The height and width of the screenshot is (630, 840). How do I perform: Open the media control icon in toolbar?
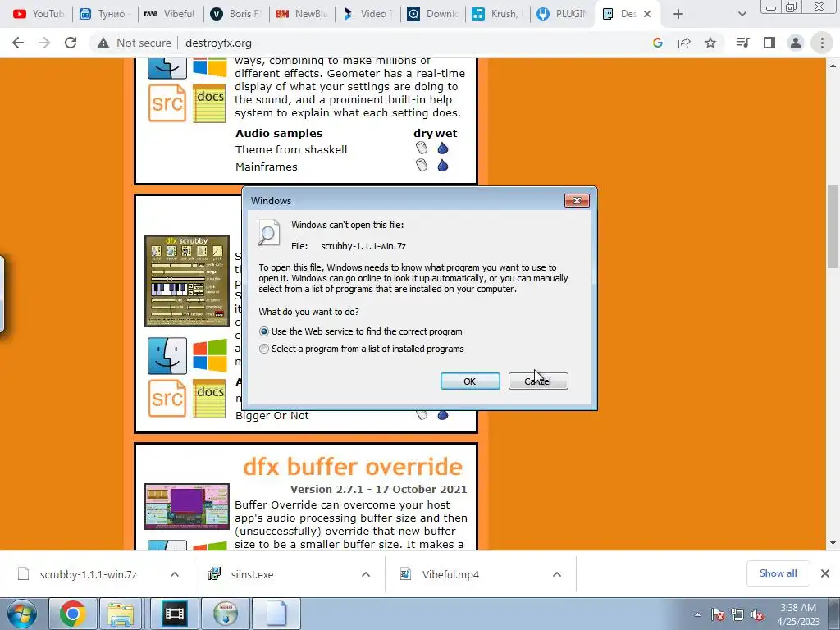point(742,43)
